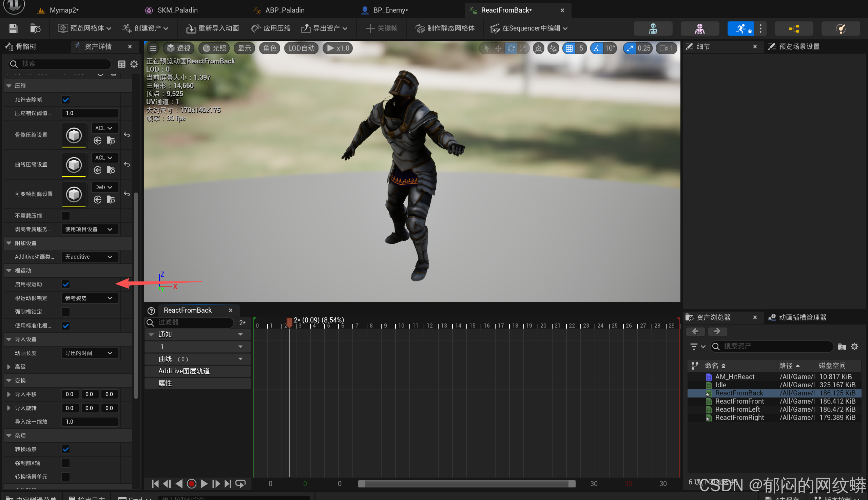Enable the 强制根锁定 checkbox

(65, 312)
